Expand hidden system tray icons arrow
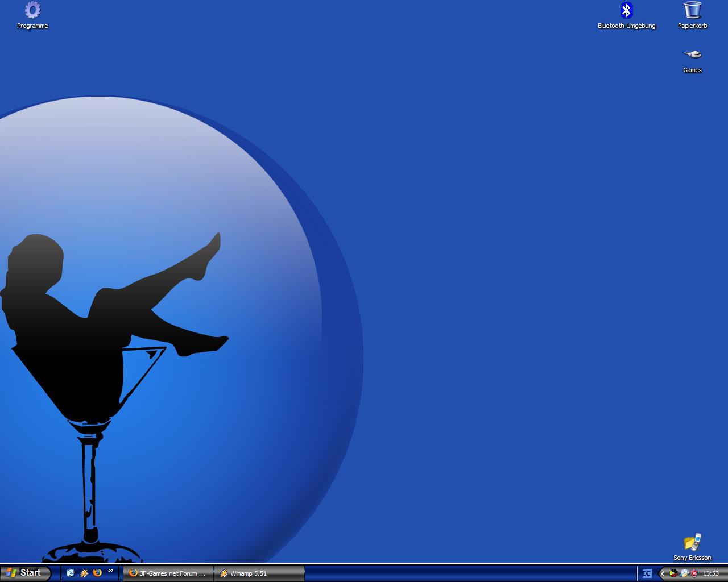This screenshot has height=582, width=728. [x=663, y=573]
